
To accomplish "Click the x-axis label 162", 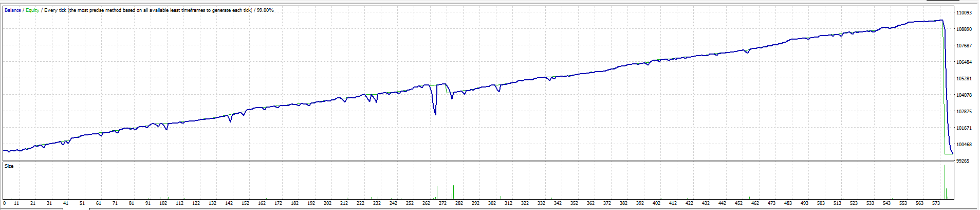I will [262, 203].
